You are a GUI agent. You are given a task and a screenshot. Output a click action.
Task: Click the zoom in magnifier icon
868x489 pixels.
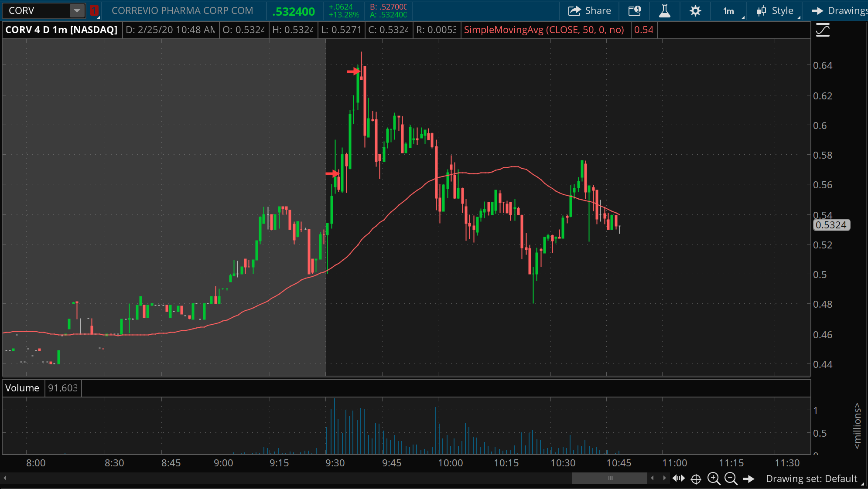click(x=714, y=479)
